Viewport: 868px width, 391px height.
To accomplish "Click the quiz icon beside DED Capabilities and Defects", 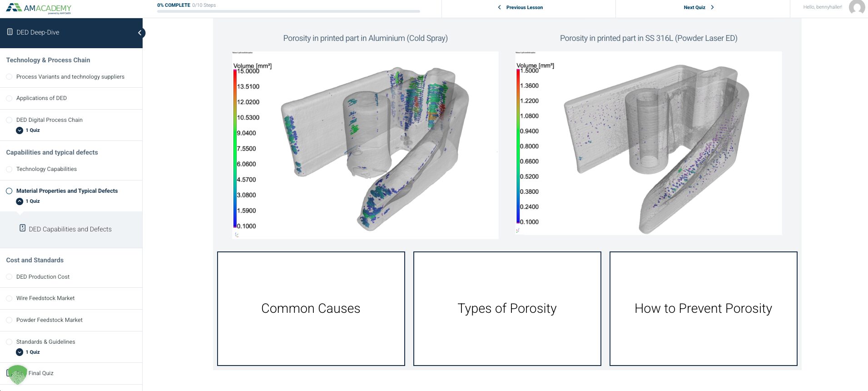I will (23, 228).
